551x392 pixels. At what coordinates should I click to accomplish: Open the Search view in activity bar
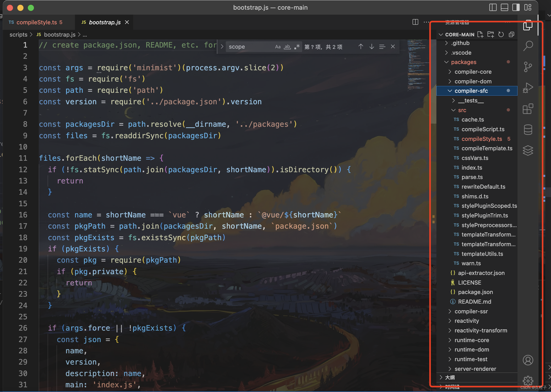[528, 46]
